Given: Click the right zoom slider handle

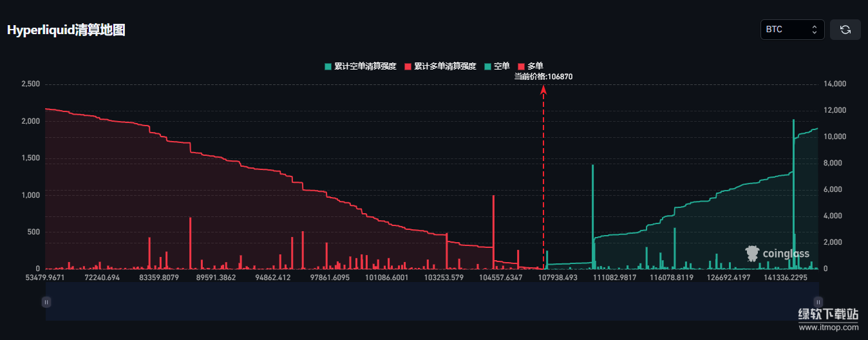Looking at the screenshot, I should tap(818, 301).
